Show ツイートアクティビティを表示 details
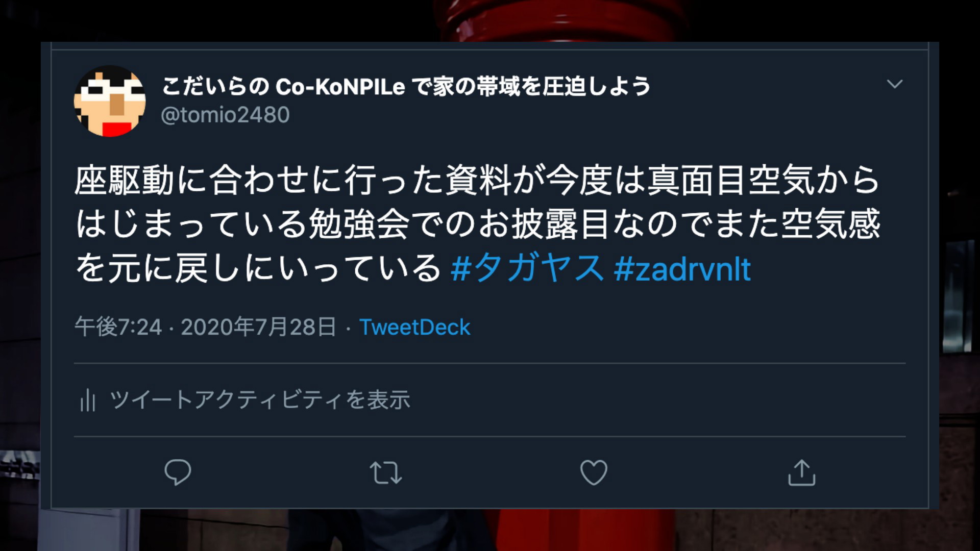Image resolution: width=980 pixels, height=551 pixels. point(260,400)
